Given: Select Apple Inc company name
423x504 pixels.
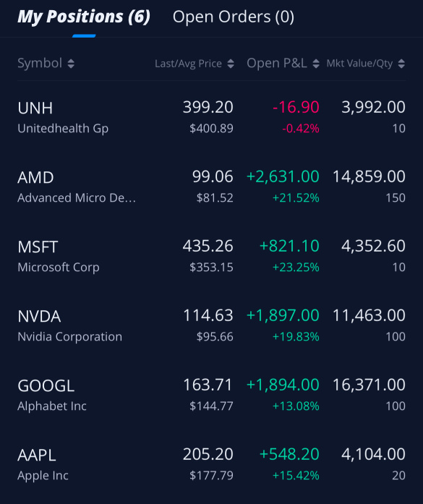Looking at the screenshot, I should click(43, 476).
